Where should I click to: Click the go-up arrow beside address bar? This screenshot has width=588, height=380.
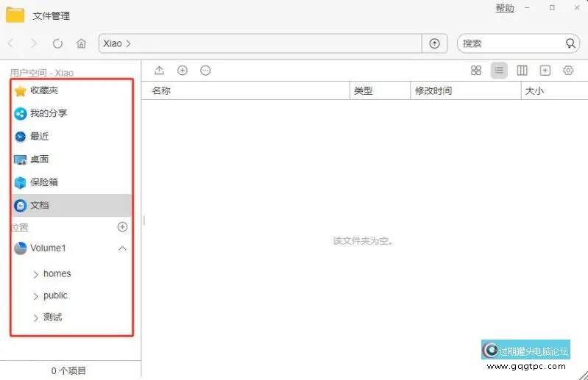point(434,43)
